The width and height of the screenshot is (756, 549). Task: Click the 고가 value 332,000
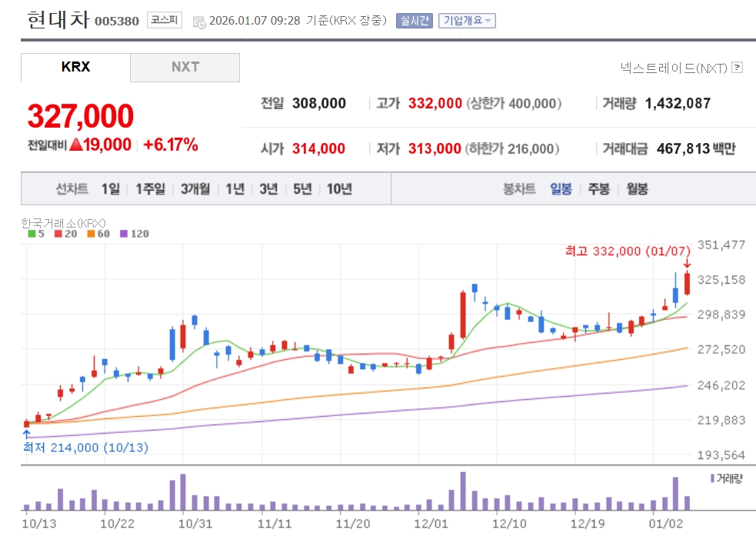tap(435, 103)
